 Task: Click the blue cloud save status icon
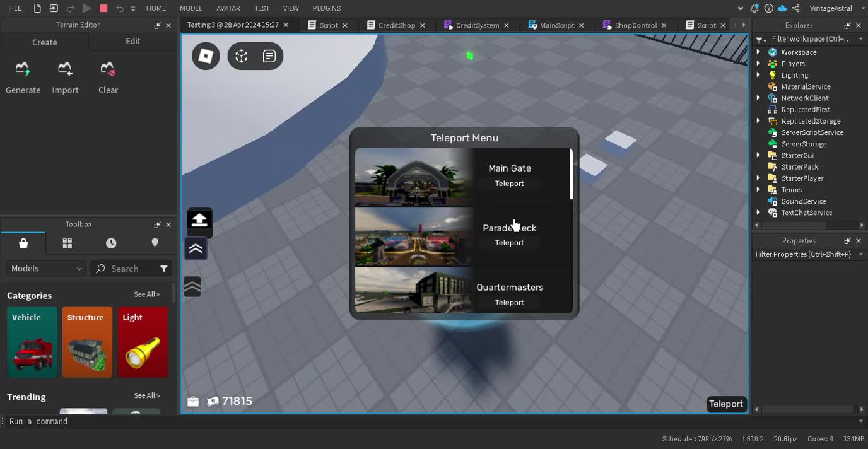point(782,8)
